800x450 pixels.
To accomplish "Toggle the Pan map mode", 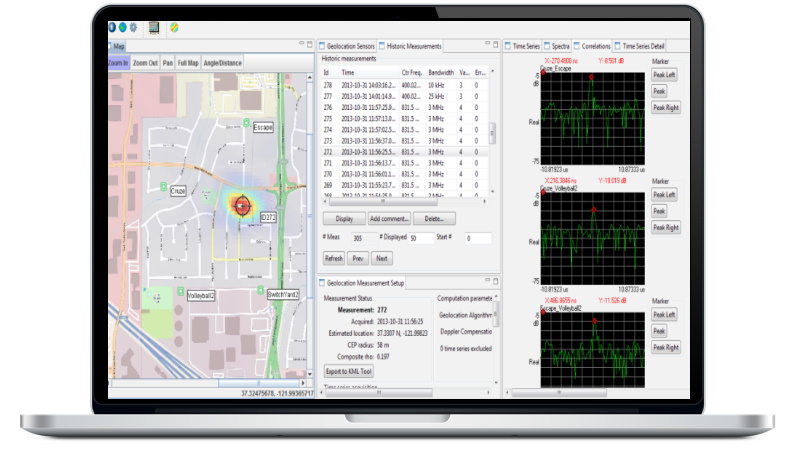I will [x=168, y=63].
